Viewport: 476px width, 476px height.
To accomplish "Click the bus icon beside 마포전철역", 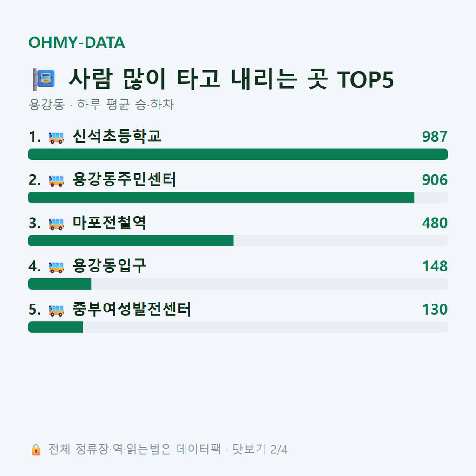I will coord(56,224).
